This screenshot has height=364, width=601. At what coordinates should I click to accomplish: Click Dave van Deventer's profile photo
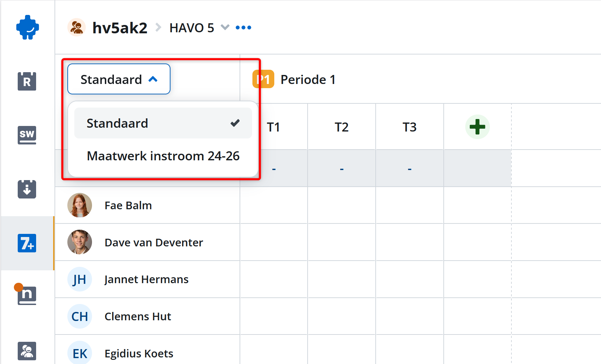point(80,242)
